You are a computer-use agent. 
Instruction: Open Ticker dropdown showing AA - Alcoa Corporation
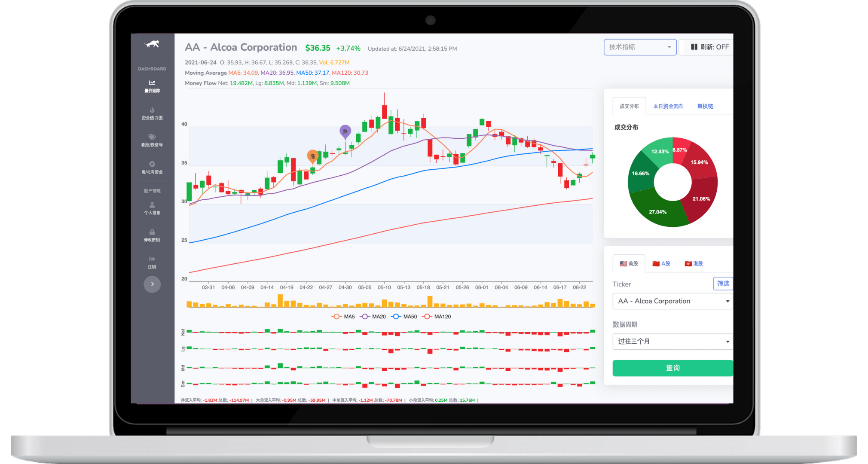672,301
